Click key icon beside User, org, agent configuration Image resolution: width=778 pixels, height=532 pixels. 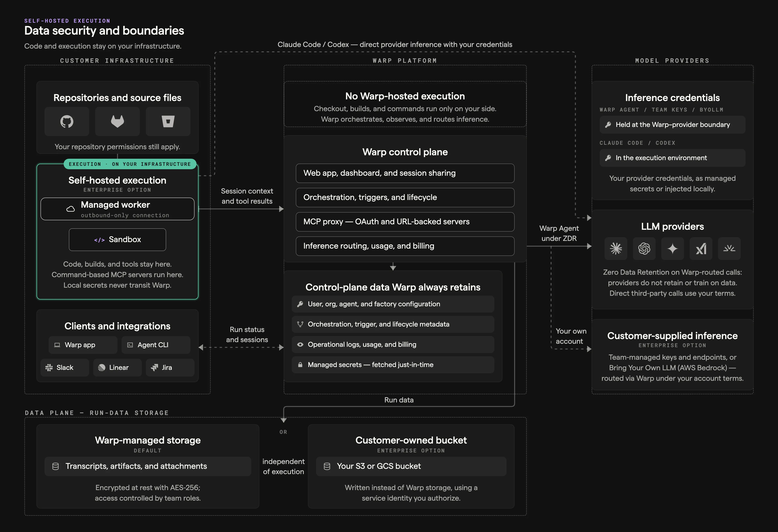click(300, 304)
